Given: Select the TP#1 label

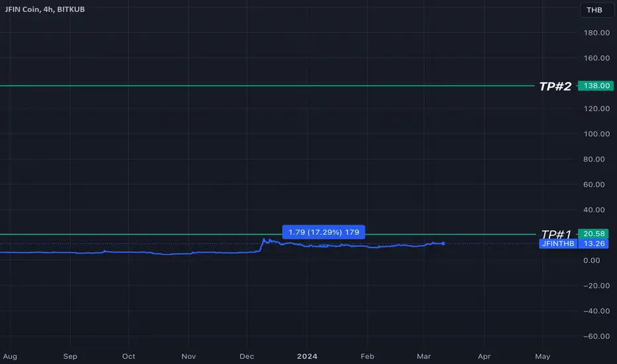Looking at the screenshot, I should pyautogui.click(x=556, y=234).
